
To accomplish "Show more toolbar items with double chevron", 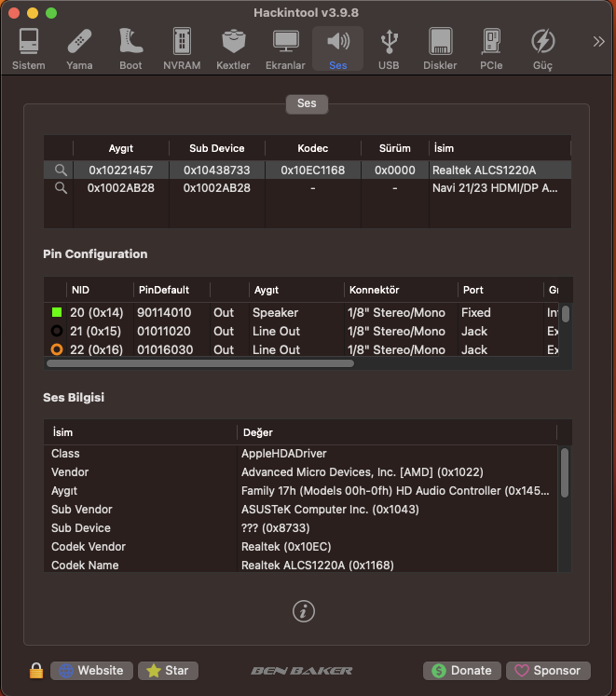I will 598,42.
